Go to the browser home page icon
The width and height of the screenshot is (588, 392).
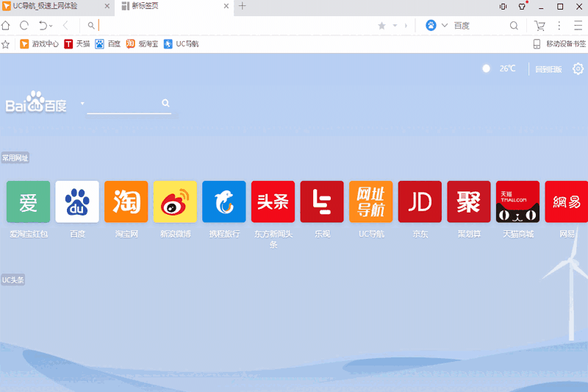[x=6, y=26]
